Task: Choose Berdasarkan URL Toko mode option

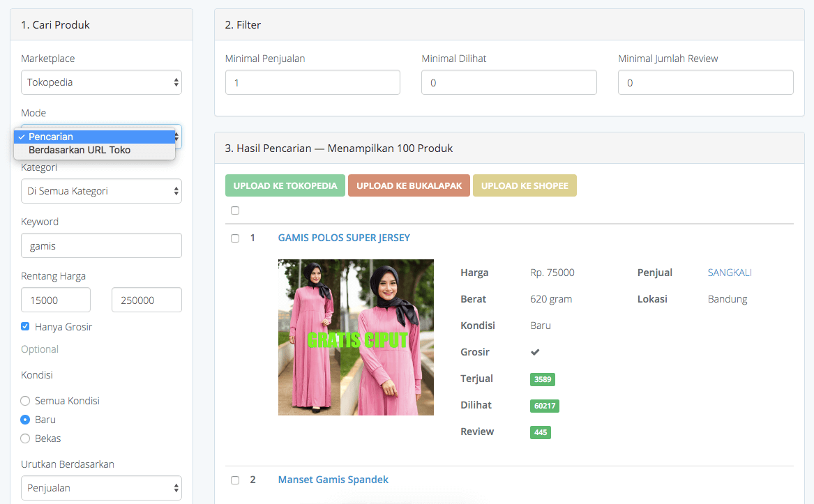Action: [94, 150]
